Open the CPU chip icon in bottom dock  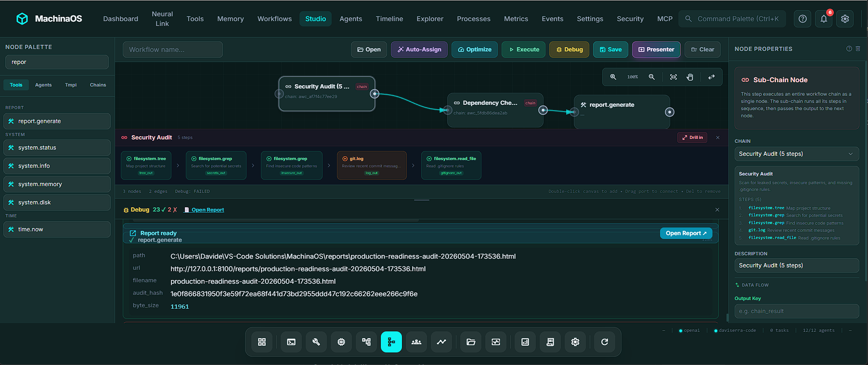341,342
